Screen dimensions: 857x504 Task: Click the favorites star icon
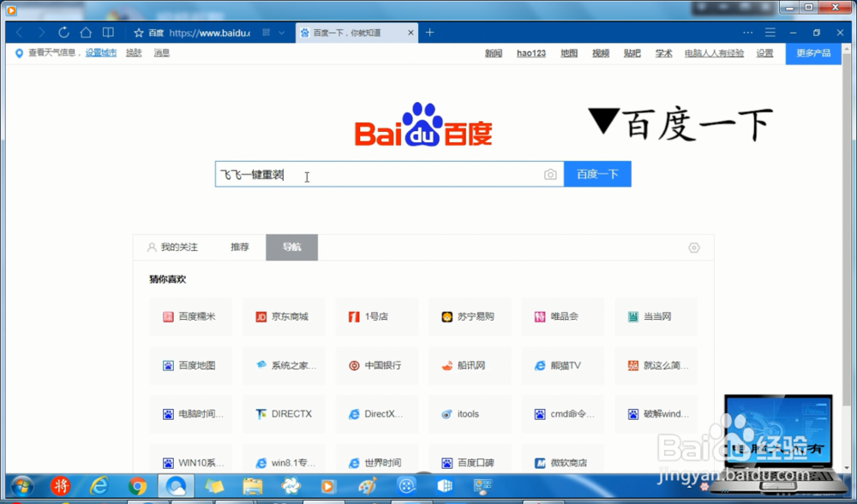[139, 33]
